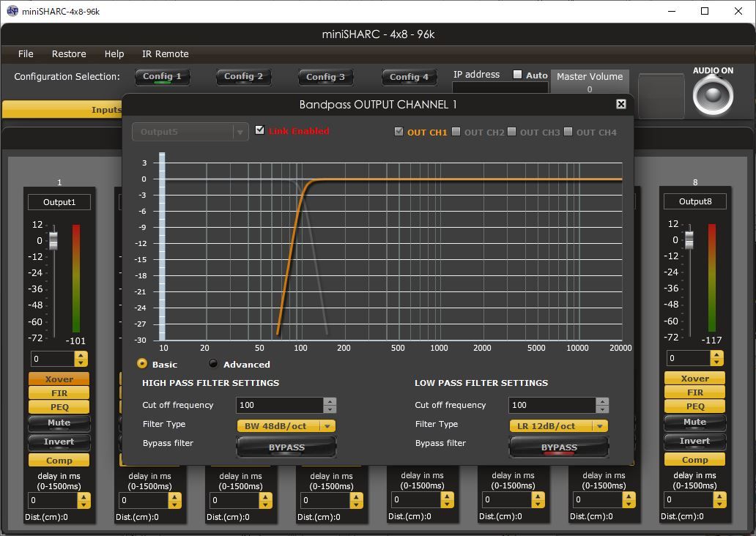Check the OUT CH4 checkbox
This screenshot has width=756, height=536.
click(x=568, y=132)
